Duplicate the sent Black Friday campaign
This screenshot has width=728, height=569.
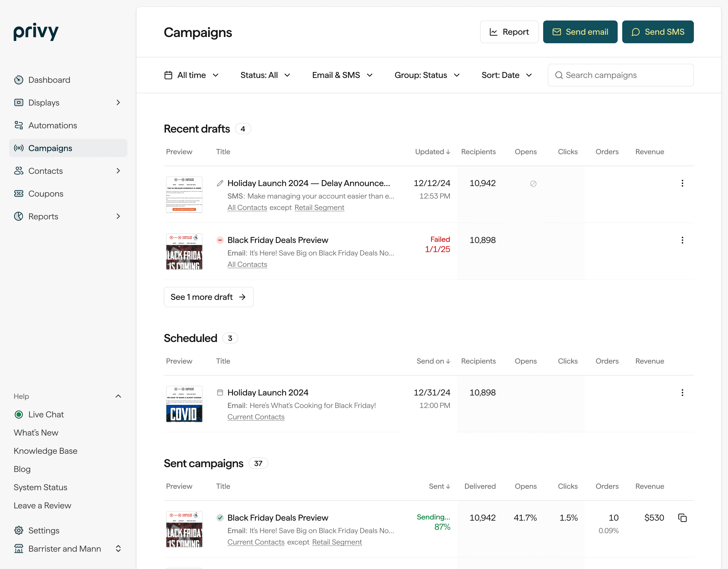(682, 518)
